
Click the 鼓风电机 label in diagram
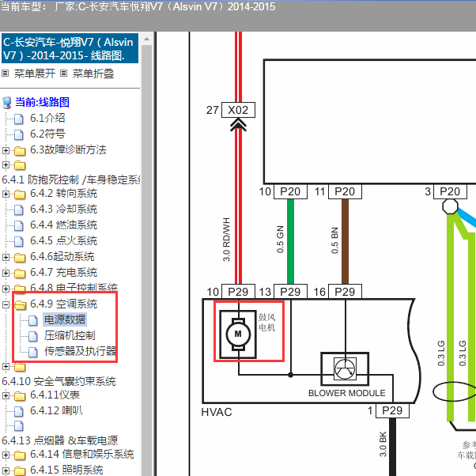pyautogui.click(x=266, y=323)
